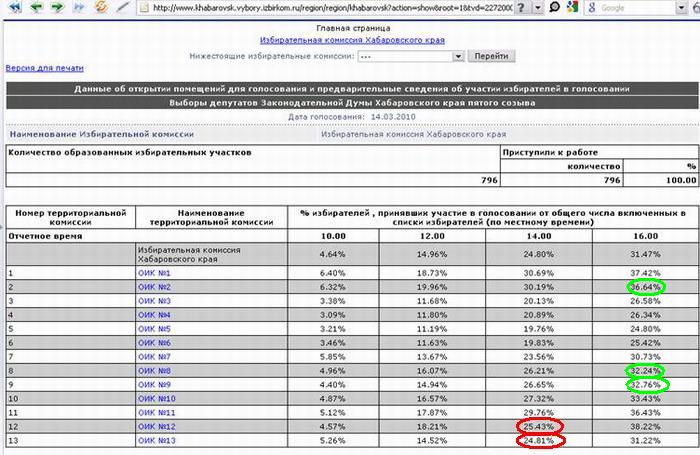Reload page with the orange refresh icon

coord(101,7)
